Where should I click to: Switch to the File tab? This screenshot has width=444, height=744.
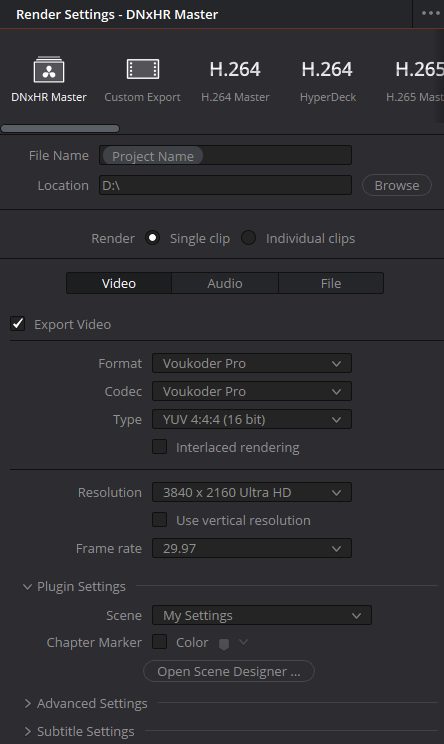(331, 283)
